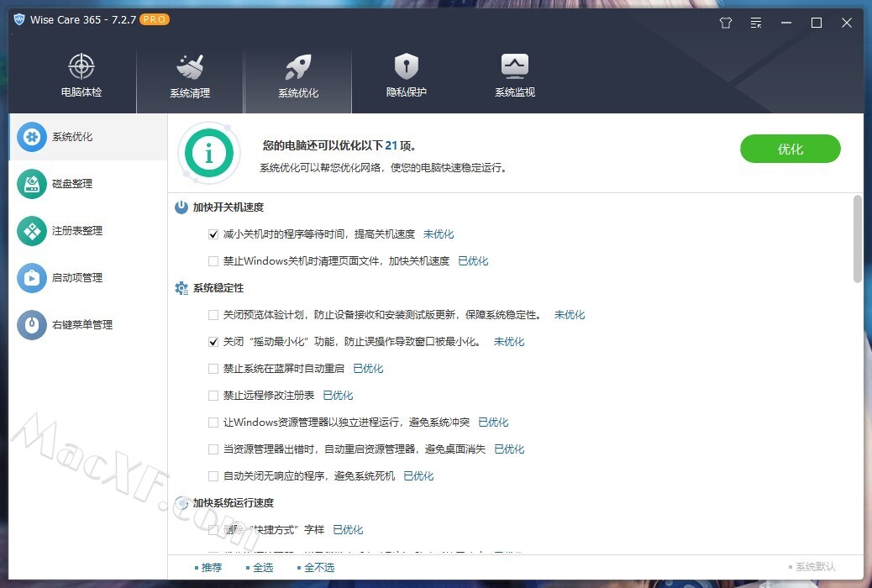
Task: Click 已优化 status beside 禁止远程修改注册表
Action: coord(338,396)
